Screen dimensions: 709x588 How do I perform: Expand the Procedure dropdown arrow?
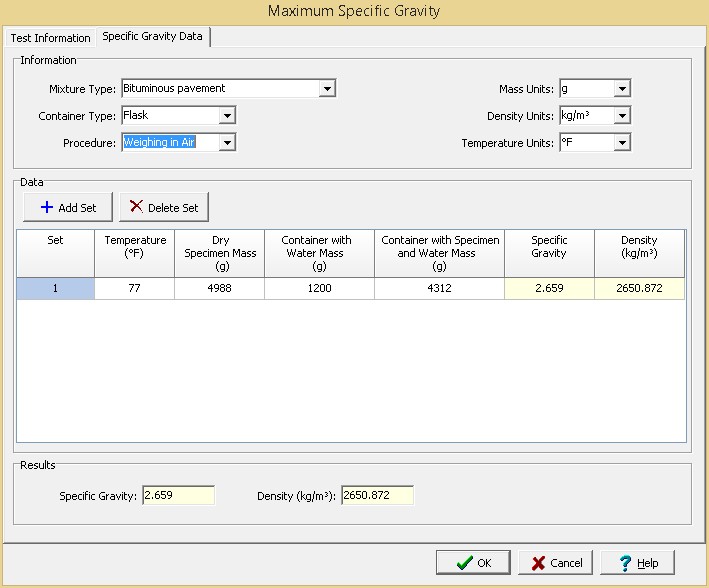click(x=227, y=143)
